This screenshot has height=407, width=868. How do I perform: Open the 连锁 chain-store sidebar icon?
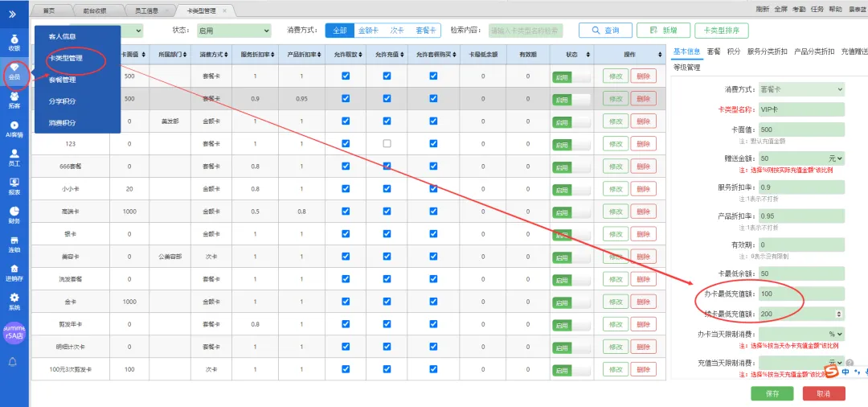[x=14, y=245]
